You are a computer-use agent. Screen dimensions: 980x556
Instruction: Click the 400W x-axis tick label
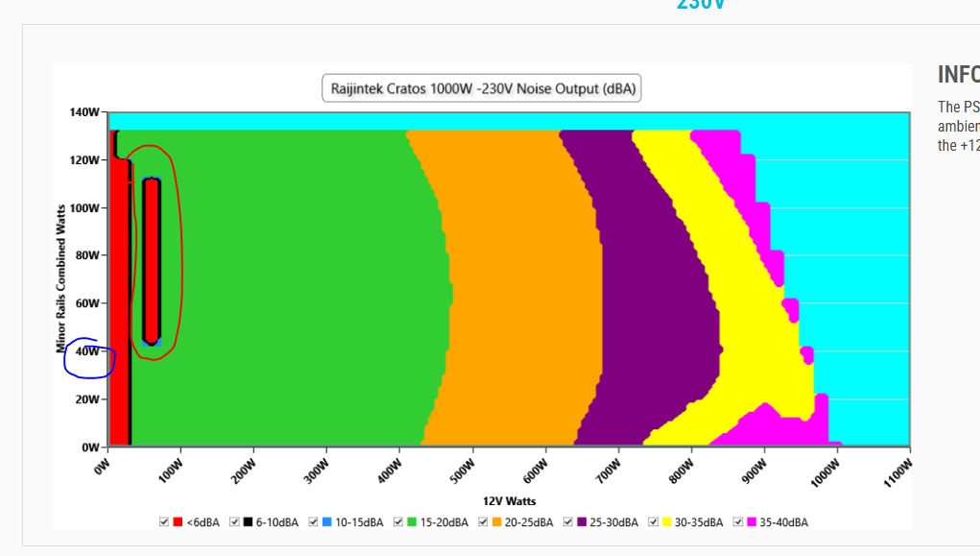click(390, 471)
